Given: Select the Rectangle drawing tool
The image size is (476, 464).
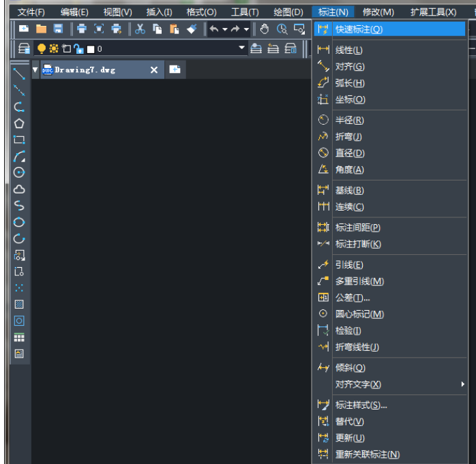Looking at the screenshot, I should [x=19, y=140].
